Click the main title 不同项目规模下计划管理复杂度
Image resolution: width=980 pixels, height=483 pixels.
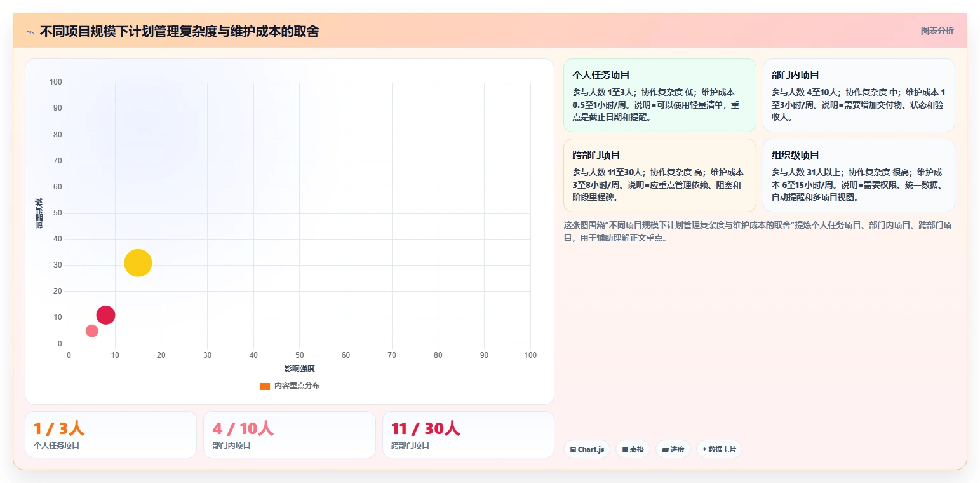point(180,31)
